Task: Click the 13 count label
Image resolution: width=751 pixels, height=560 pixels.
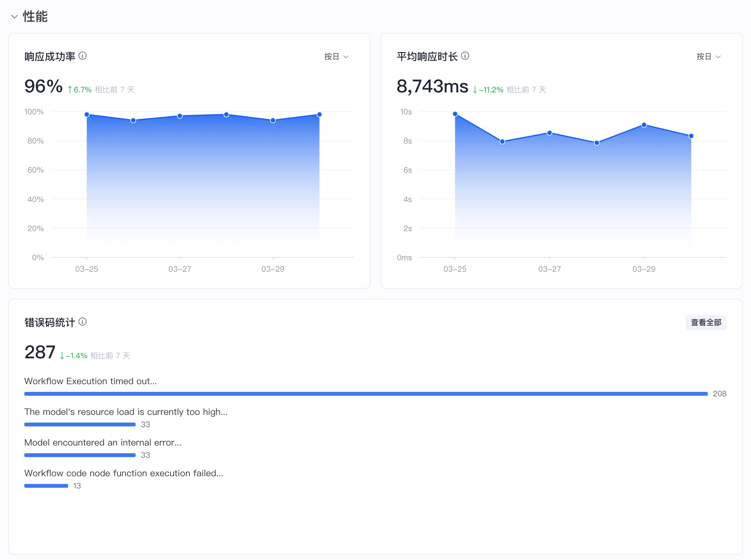Action: [77, 486]
